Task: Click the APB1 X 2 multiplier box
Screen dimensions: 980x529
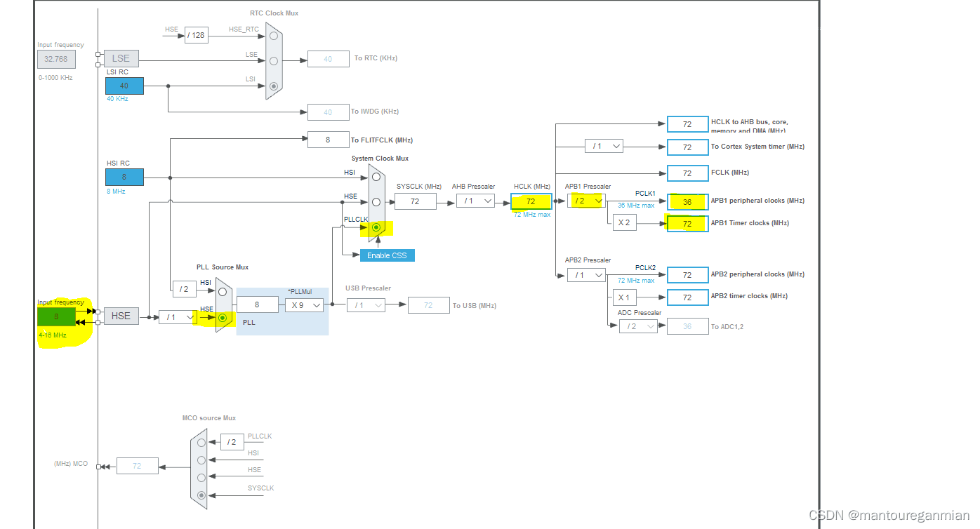Action: pyautogui.click(x=624, y=223)
